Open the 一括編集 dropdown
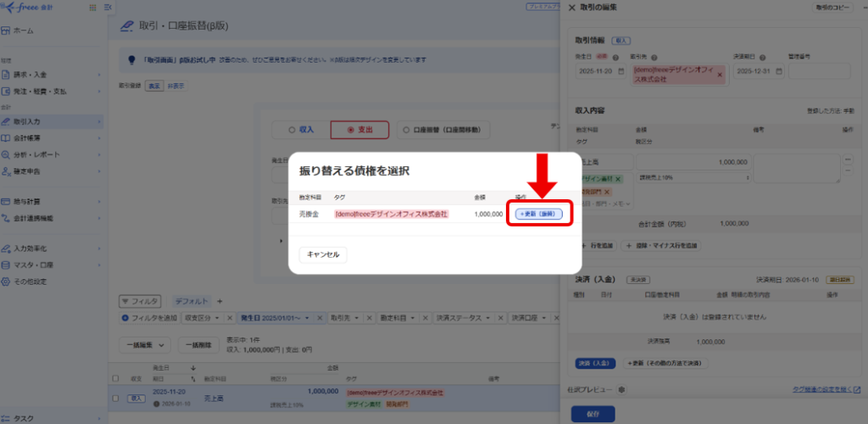The width and height of the screenshot is (868, 424). (145, 345)
